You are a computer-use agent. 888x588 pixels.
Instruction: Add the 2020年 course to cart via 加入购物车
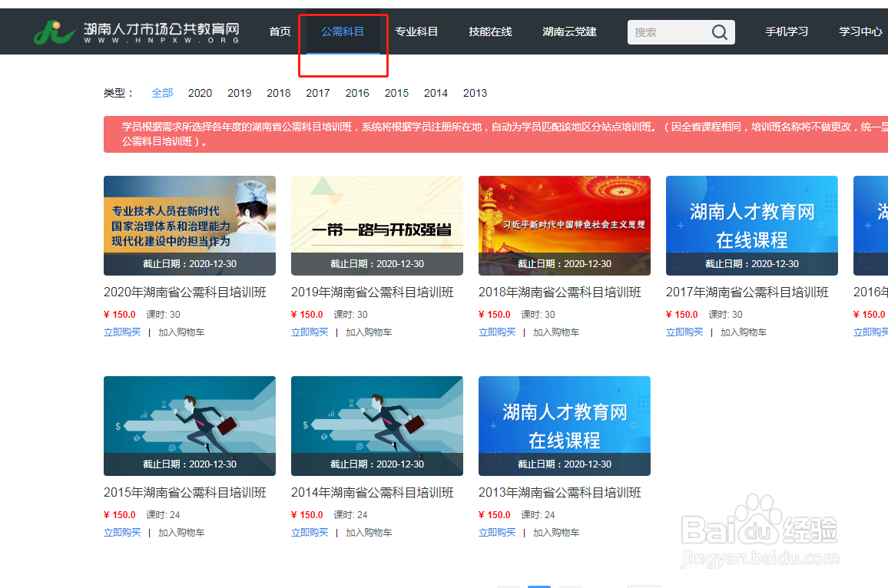[181, 332]
